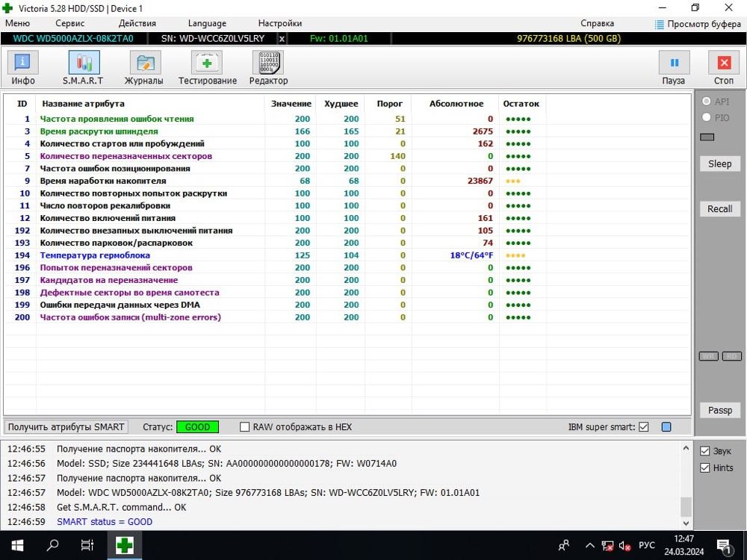Click the network status tray icon
Image resolution: width=747 pixels, height=560 pixels.
tap(607, 546)
